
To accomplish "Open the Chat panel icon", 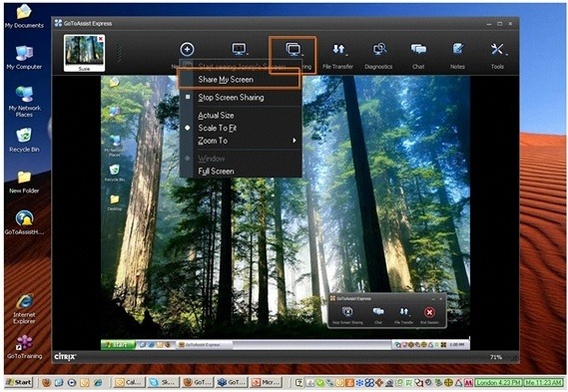I will tap(418, 49).
